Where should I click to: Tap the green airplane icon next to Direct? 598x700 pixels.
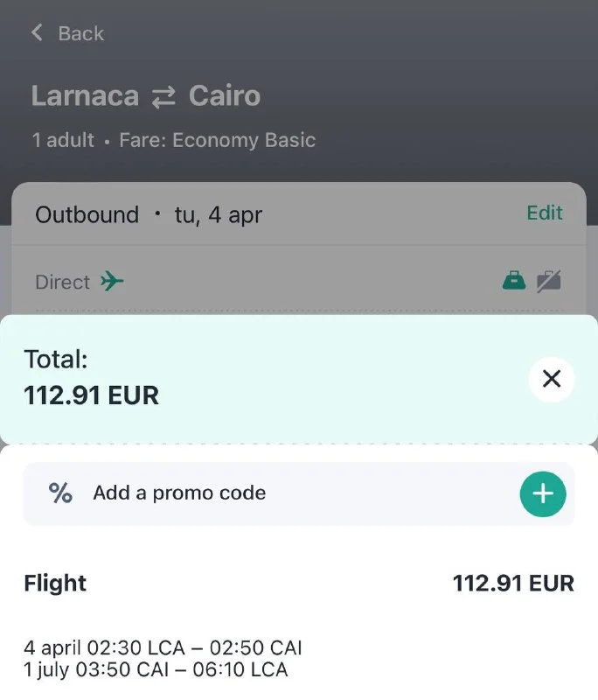(112, 282)
